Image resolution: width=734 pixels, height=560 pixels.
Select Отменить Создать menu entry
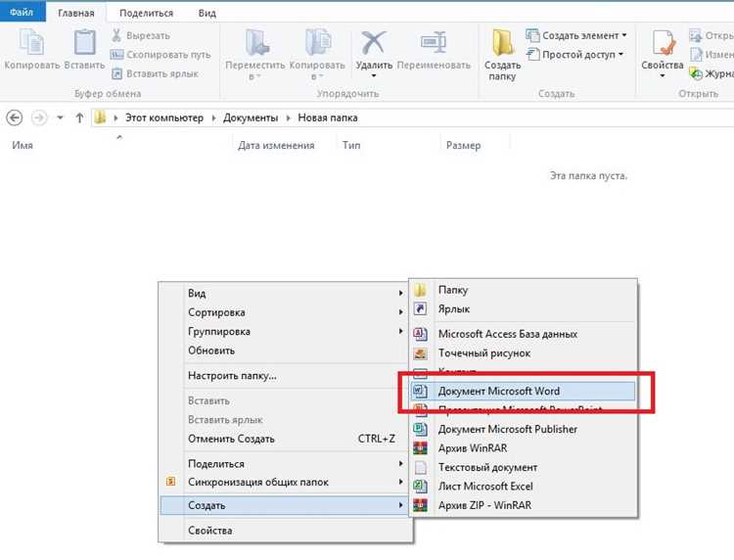click(286, 439)
